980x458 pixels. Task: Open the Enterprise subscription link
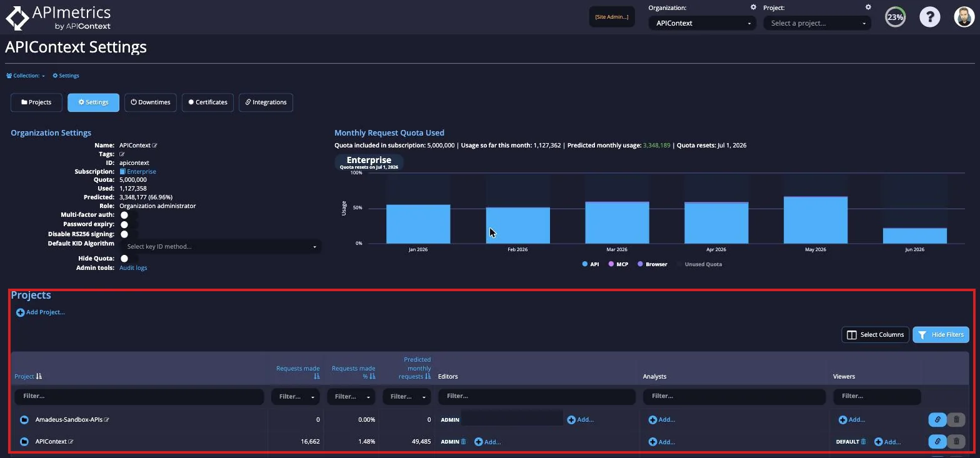coord(141,171)
